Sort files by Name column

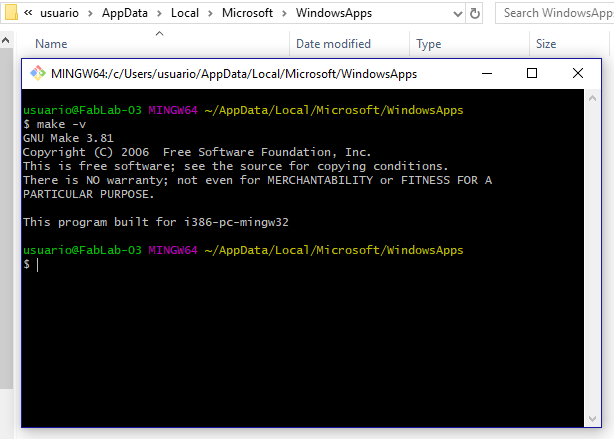(51, 44)
